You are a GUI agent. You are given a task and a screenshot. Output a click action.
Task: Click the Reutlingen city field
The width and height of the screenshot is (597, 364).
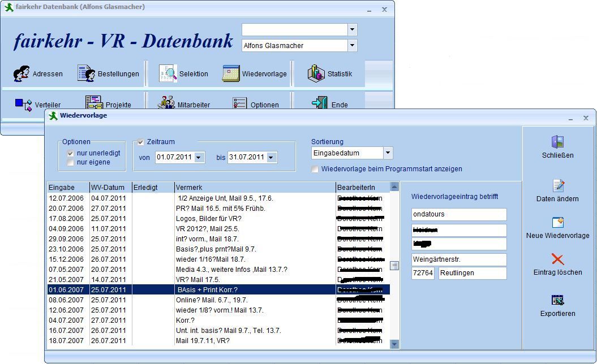click(473, 272)
